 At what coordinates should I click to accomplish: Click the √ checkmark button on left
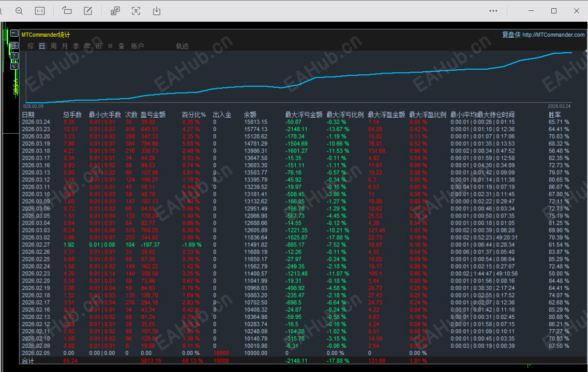[14, 66]
